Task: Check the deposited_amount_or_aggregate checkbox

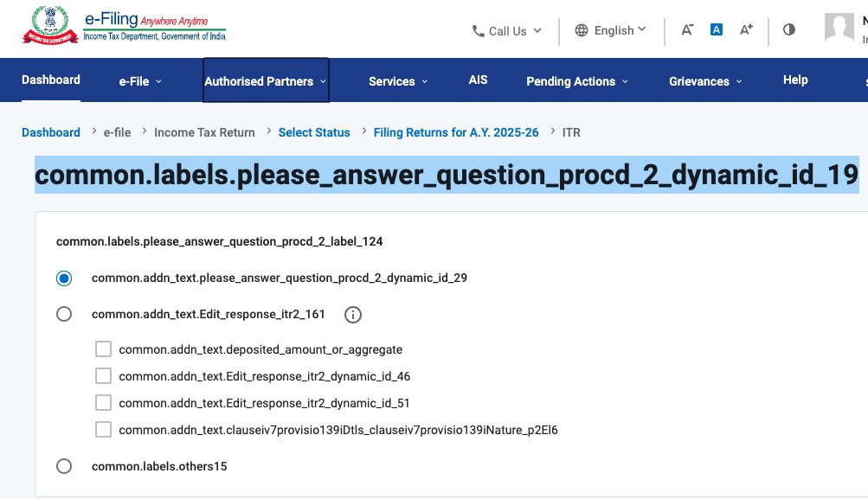Action: (103, 349)
